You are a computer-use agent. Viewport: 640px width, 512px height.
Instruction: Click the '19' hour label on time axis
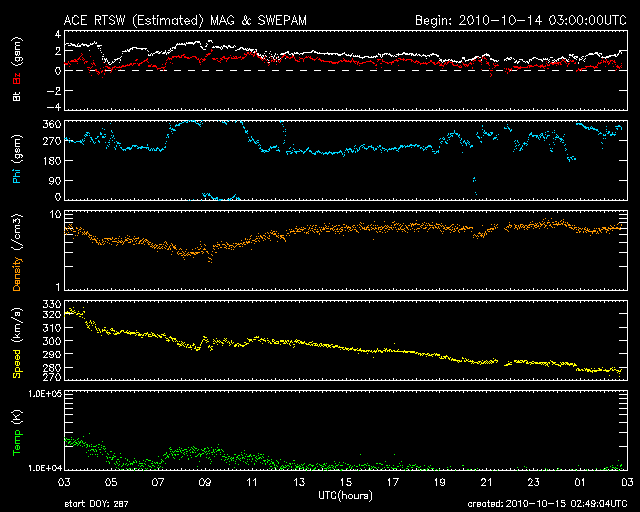[x=440, y=482]
